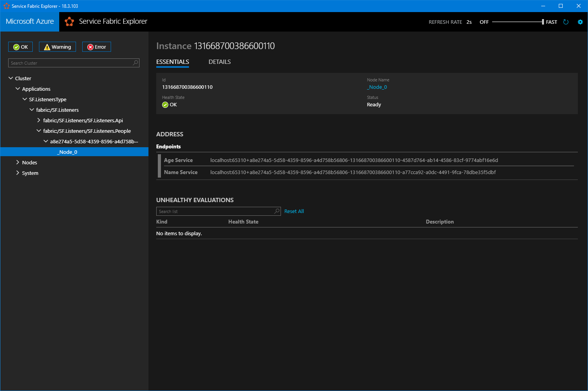The width and height of the screenshot is (588, 391).
Task: Click the Name Service endpoint address
Action: 353,172
